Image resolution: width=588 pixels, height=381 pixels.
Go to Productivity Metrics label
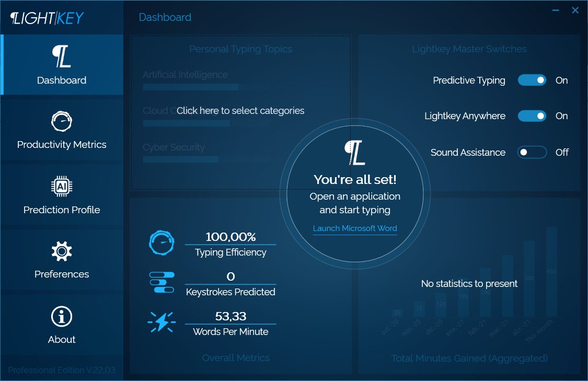[62, 145]
